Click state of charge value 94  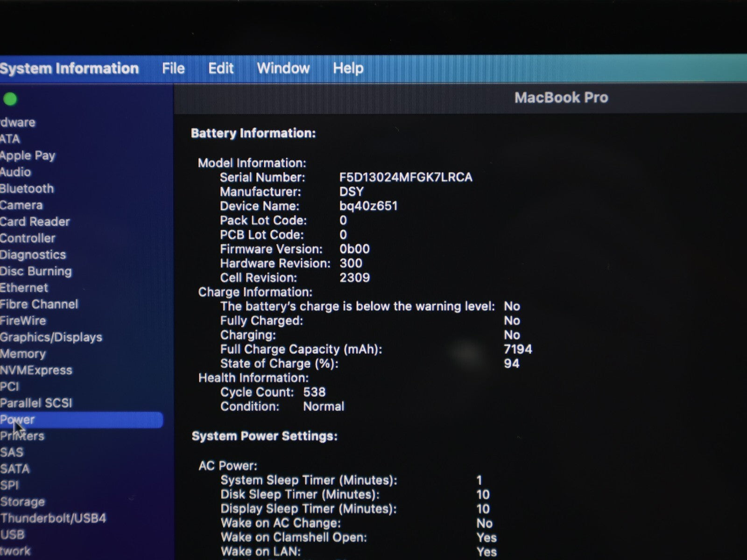pos(512,364)
